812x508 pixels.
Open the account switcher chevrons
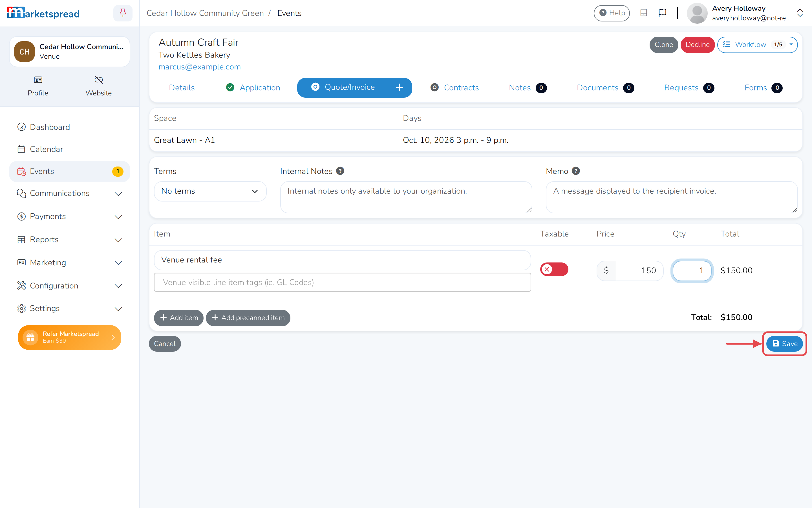coord(800,13)
